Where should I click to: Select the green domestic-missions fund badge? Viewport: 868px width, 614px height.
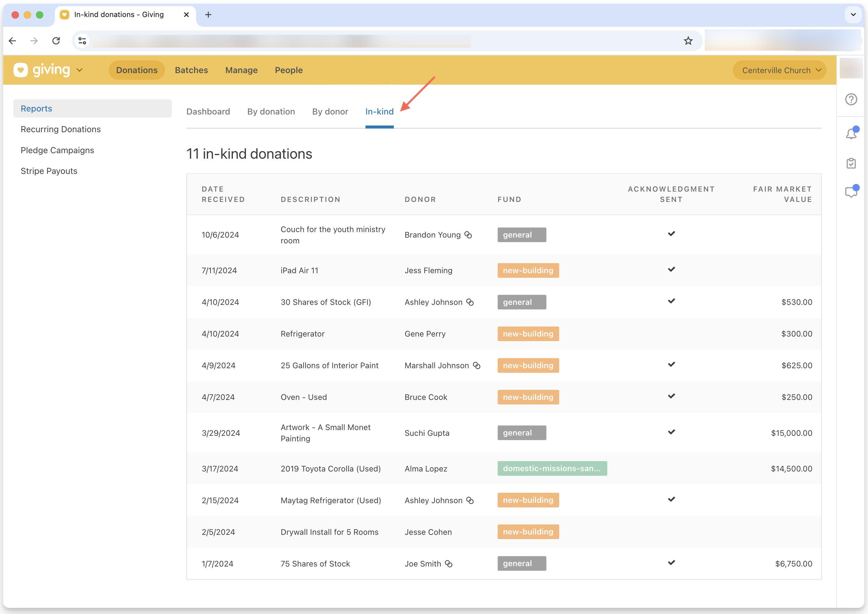(x=552, y=468)
